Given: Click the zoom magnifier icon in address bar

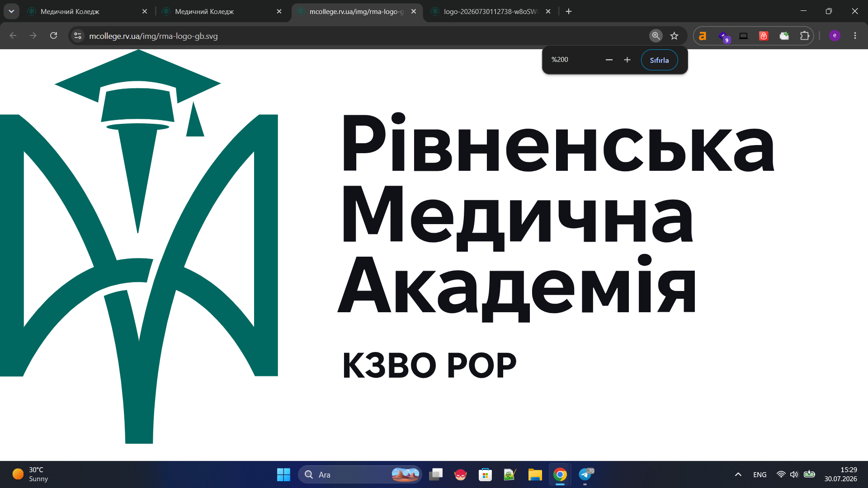Looking at the screenshot, I should pos(656,36).
